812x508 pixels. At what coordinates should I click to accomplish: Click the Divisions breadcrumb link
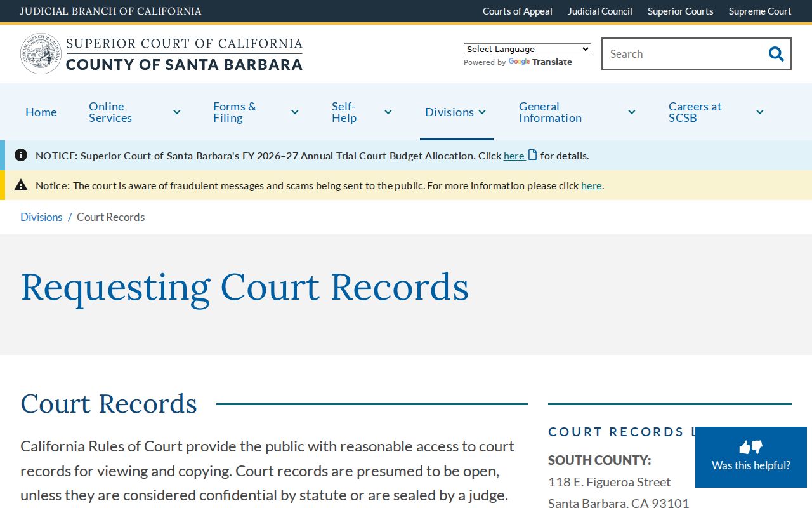[41, 217]
